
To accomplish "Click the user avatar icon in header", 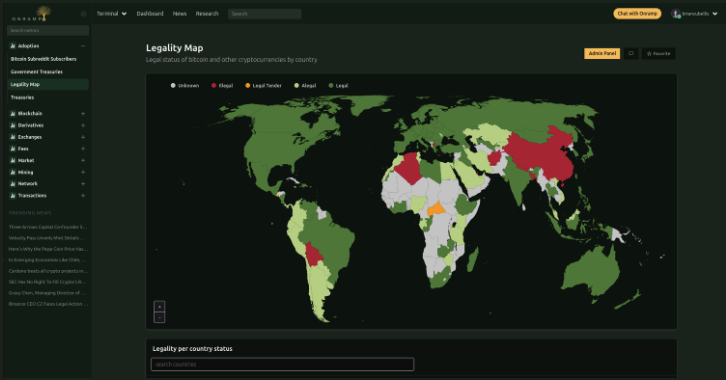I will [x=676, y=14].
